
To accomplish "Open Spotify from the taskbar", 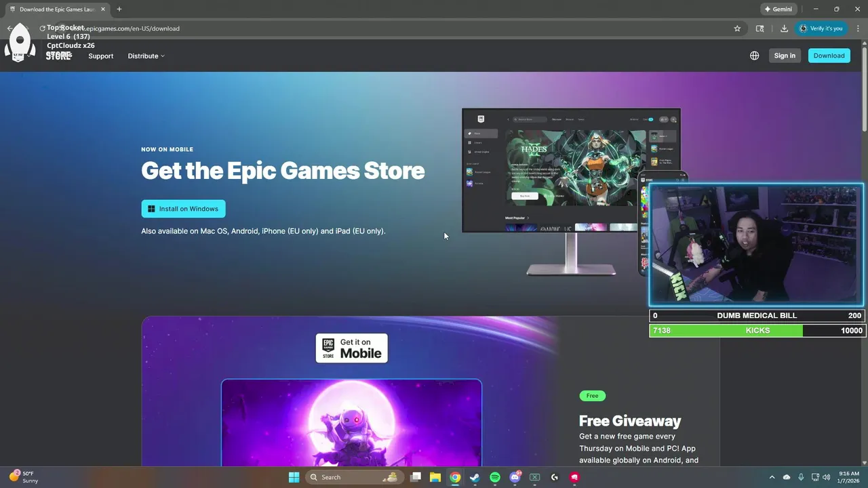I will (x=495, y=477).
